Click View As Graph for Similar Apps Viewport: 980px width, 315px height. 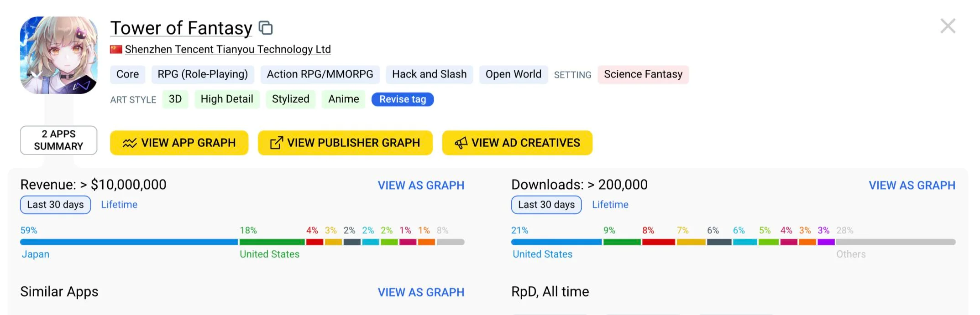[421, 292]
